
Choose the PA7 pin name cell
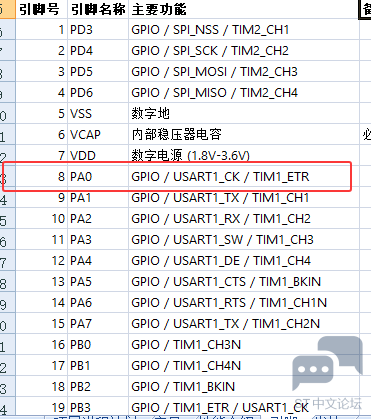[x=98, y=324]
